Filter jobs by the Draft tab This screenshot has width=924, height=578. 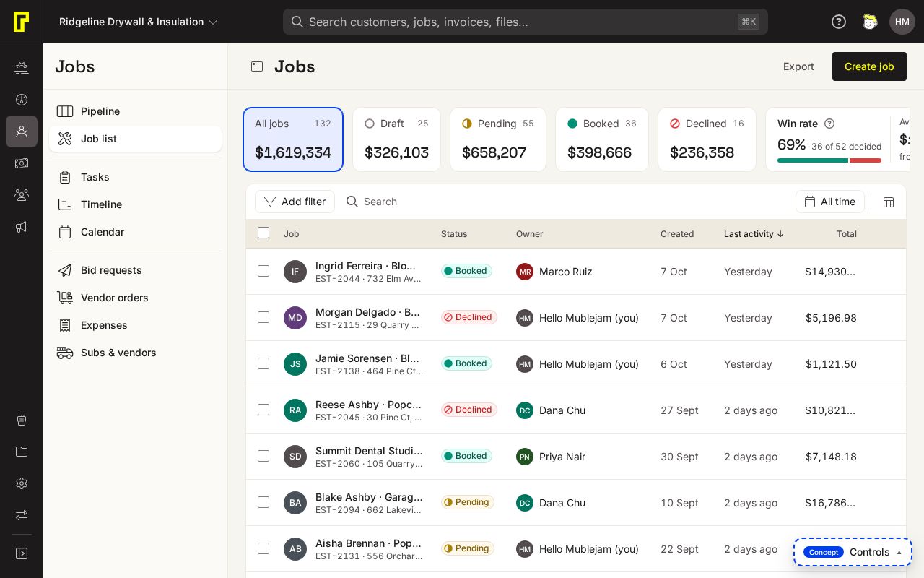[396, 139]
